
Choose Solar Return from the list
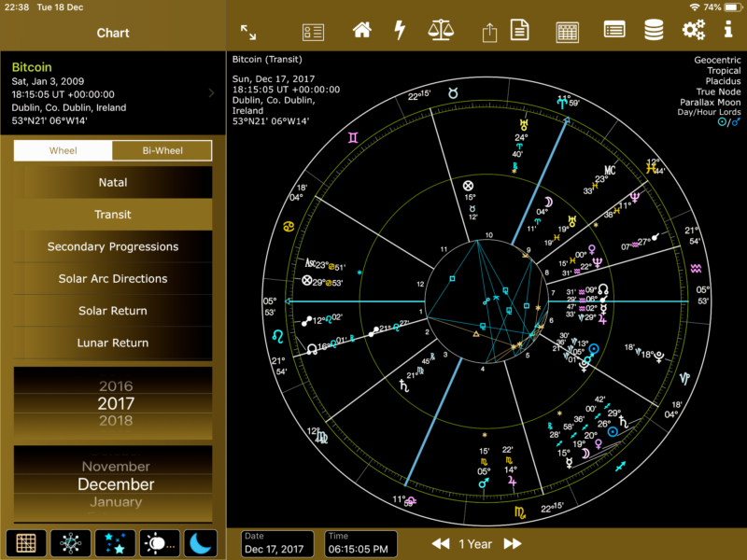click(x=113, y=311)
